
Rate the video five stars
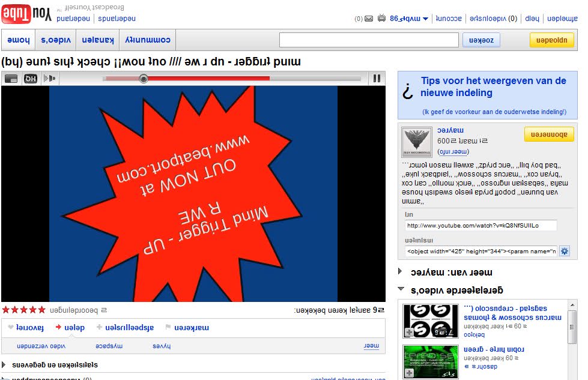click(41, 310)
